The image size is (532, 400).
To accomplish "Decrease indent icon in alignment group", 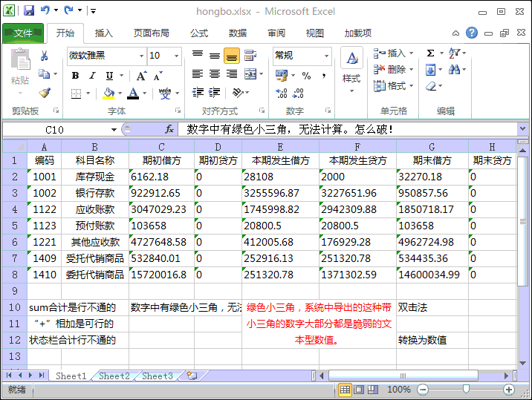I will (x=198, y=92).
